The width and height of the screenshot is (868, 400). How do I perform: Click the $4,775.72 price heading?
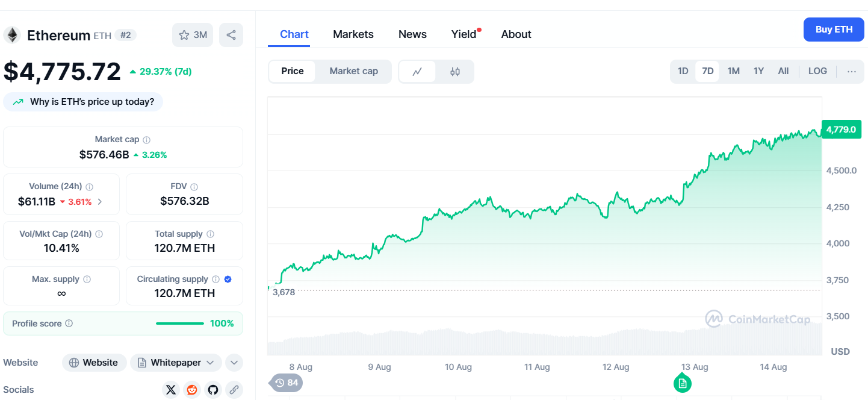pos(62,72)
